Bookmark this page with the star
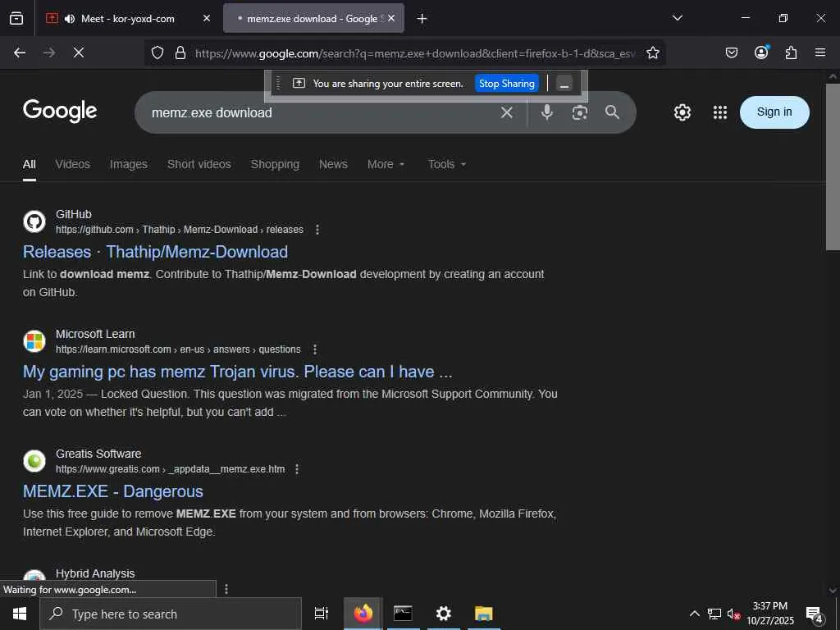Viewport: 840px width, 630px height. 652,52
